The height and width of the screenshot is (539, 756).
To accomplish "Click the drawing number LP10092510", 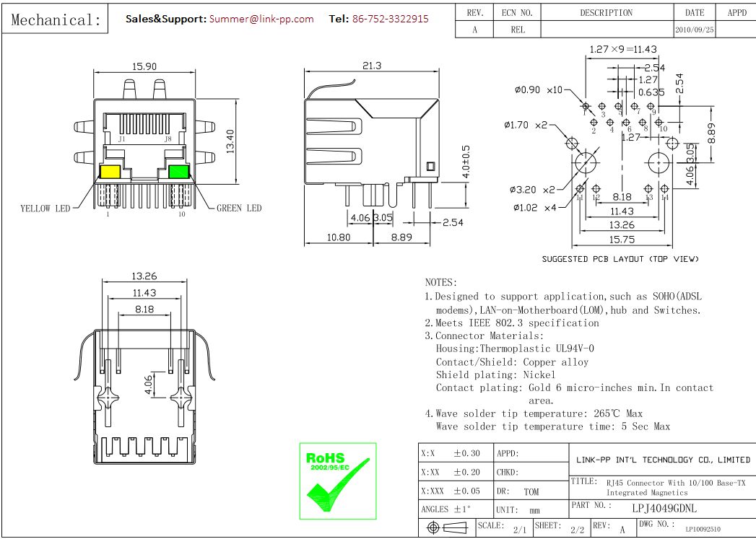I will tap(703, 530).
